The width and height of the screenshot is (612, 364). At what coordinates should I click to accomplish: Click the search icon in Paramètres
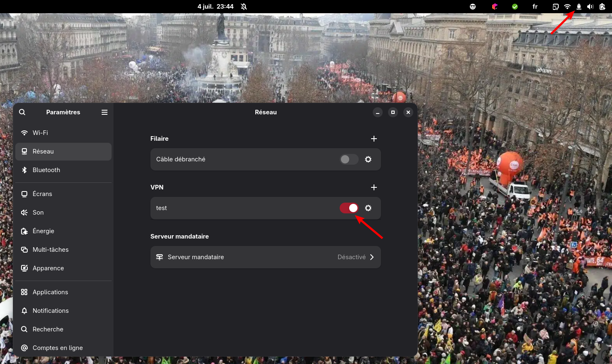tap(22, 112)
